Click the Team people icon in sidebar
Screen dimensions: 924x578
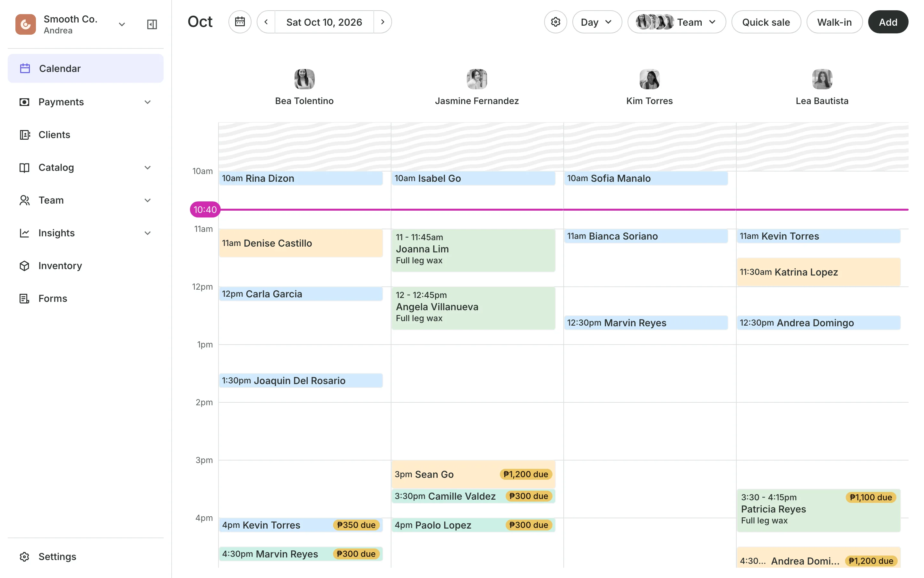[x=24, y=200]
